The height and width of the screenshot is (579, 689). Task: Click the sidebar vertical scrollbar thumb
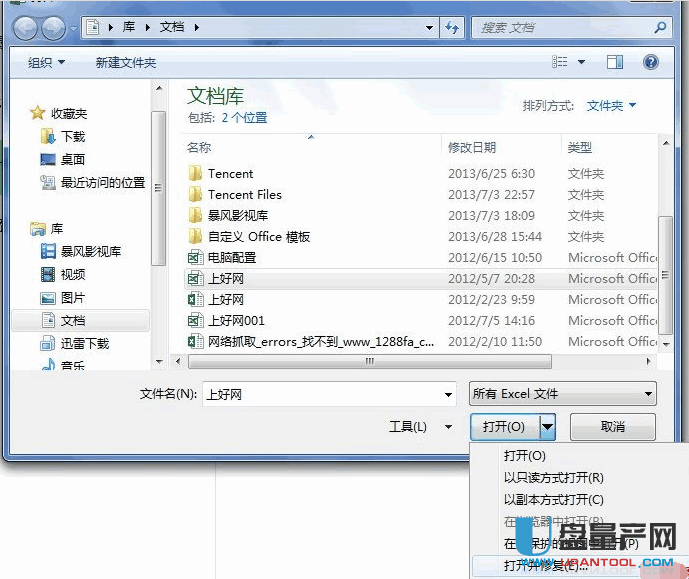[158, 188]
